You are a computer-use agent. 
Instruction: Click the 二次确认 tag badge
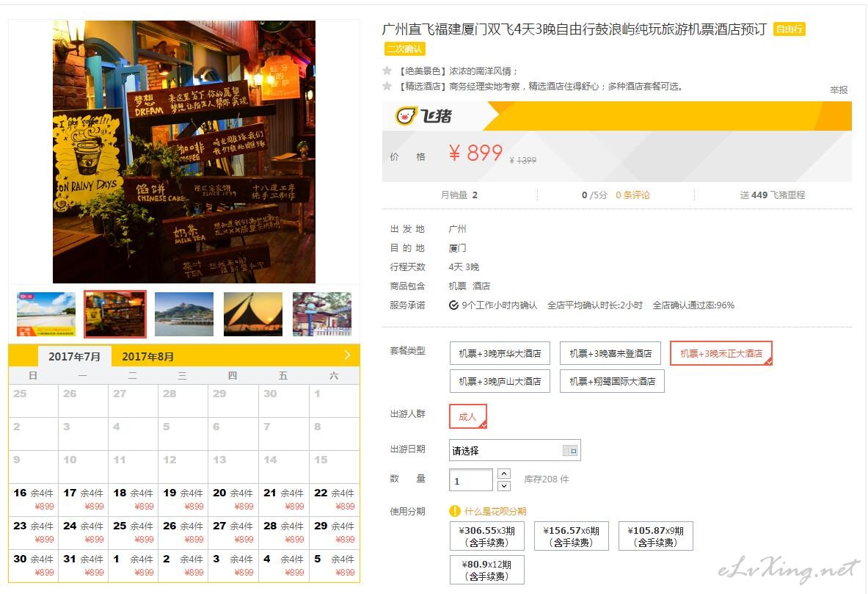405,48
